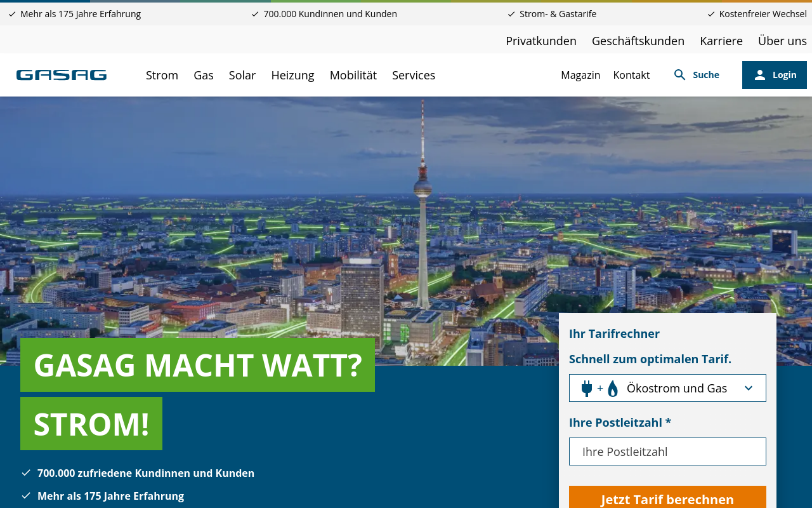Select the power plug icon in the tariff selector

(x=587, y=387)
